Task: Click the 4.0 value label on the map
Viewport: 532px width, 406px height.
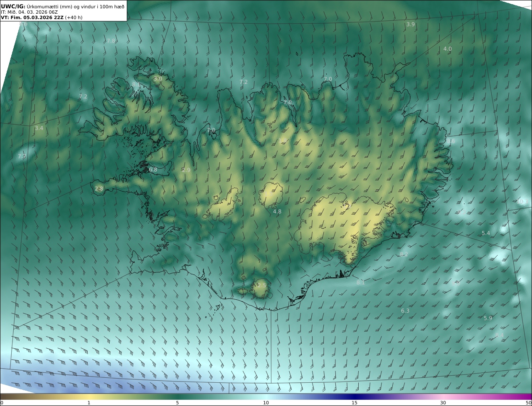Action: pos(448,49)
